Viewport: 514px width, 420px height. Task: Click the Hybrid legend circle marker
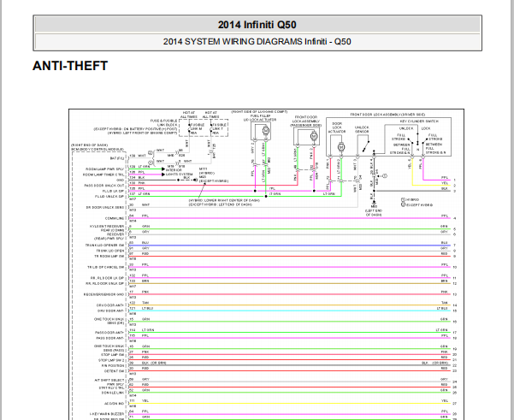(x=403, y=199)
